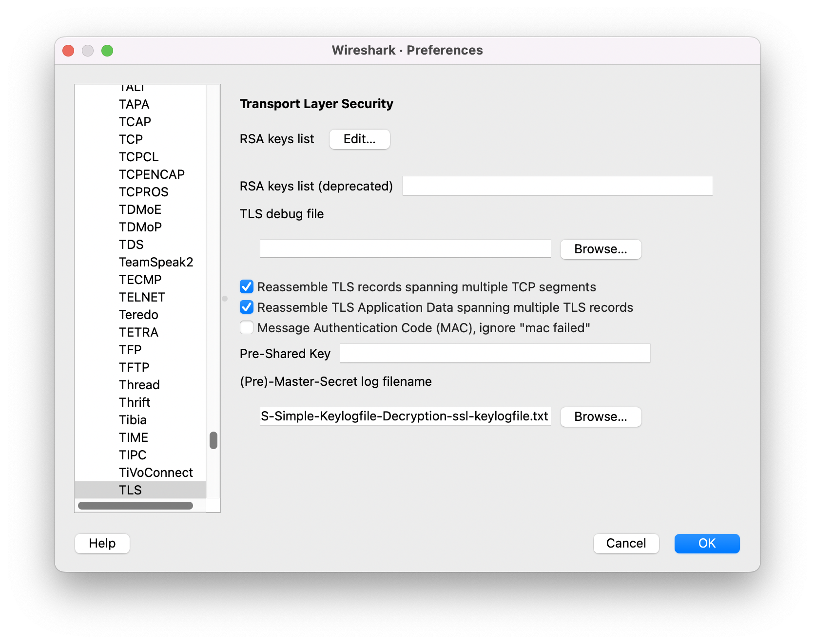The height and width of the screenshot is (644, 815).
Task: Open TELNET protocol preferences
Action: pos(140,297)
